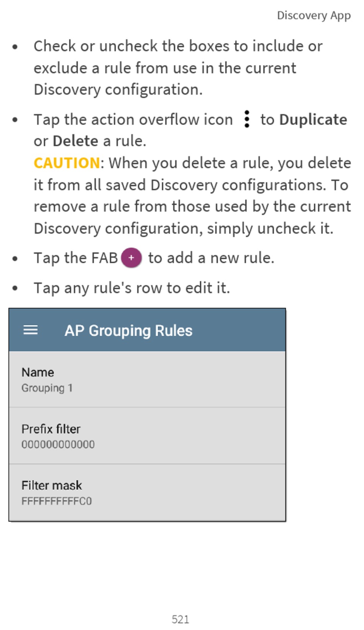364x630 pixels.
Task: Click page number 521
Action: (180, 619)
